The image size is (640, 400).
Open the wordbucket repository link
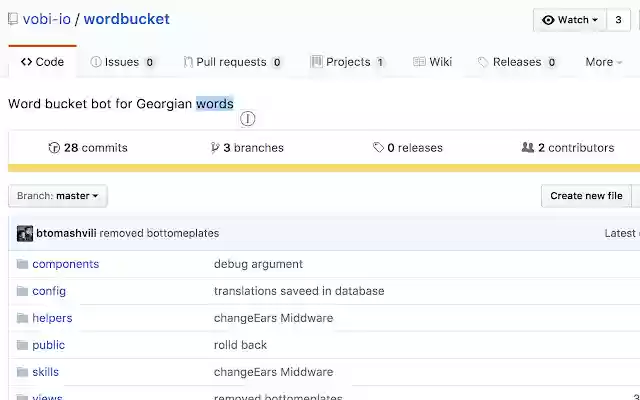[127, 19]
